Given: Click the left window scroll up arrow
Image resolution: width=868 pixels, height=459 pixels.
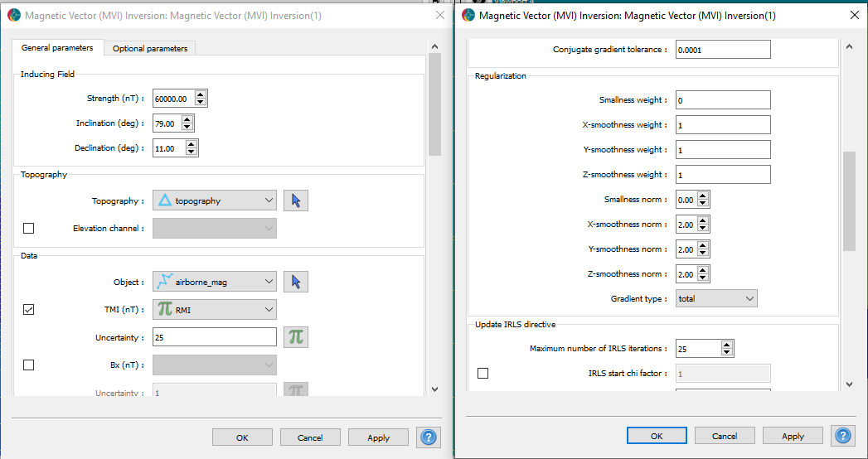Looking at the screenshot, I should tap(434, 47).
